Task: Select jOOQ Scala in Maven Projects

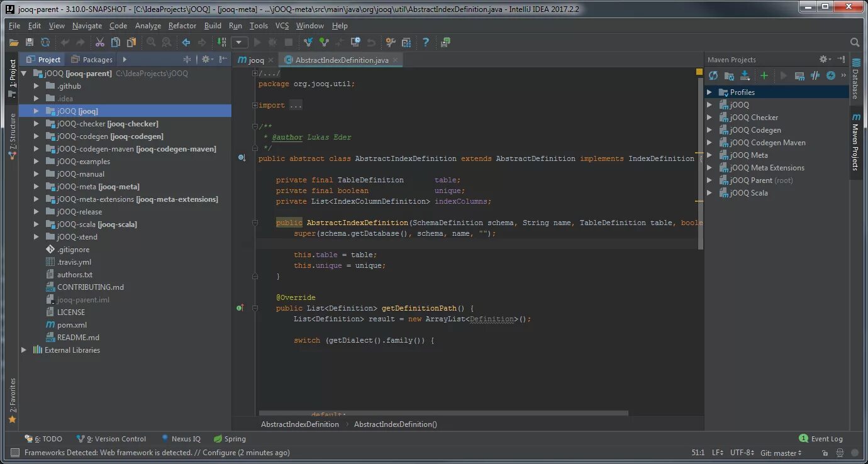Action: (748, 193)
